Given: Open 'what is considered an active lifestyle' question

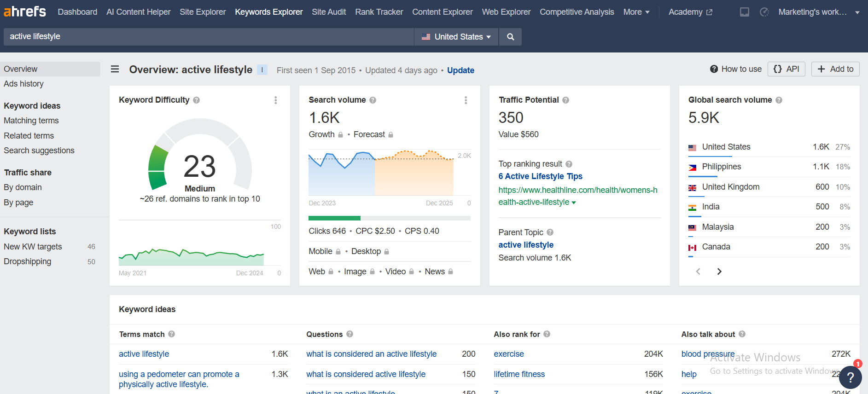Looking at the screenshot, I should click(x=372, y=354).
